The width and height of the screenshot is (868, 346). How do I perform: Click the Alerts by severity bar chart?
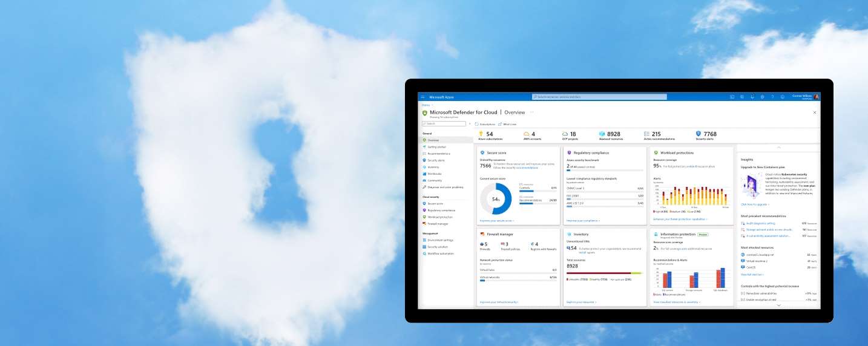[692, 196]
